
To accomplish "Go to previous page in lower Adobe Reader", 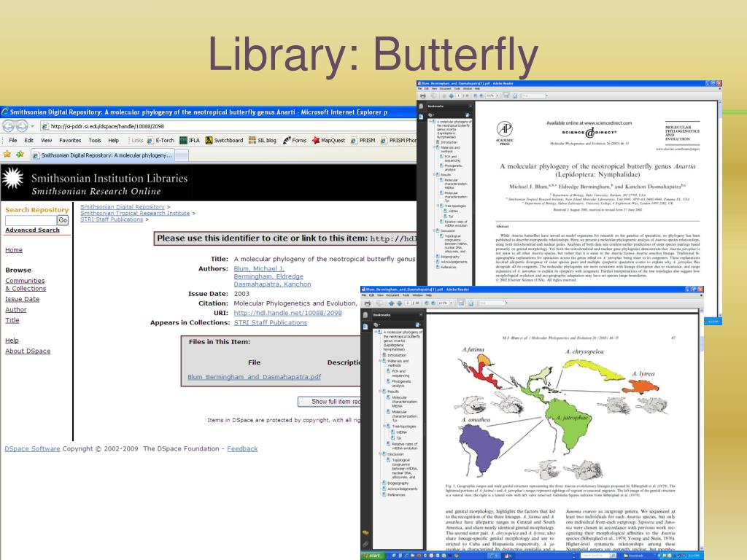I will (392, 303).
